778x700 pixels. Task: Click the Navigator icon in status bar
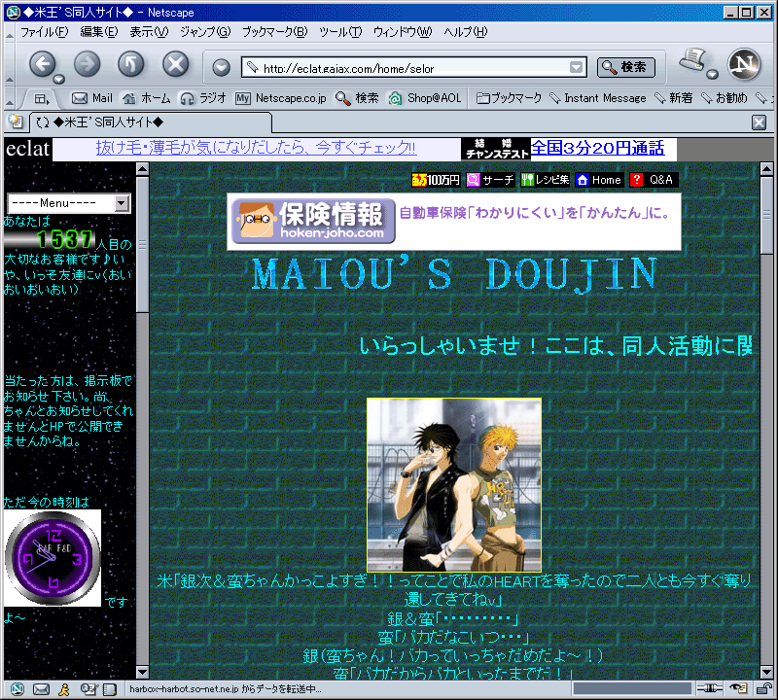point(18,689)
